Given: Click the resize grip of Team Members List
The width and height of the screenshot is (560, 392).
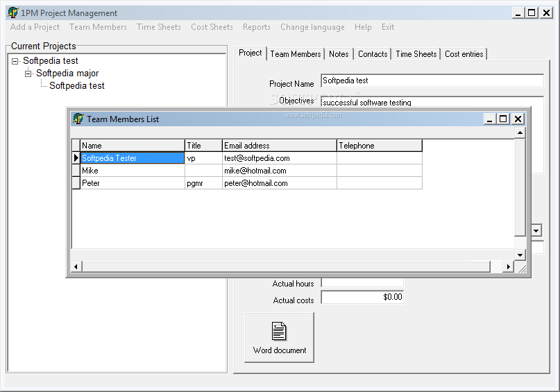Looking at the screenshot, I should (x=522, y=269).
